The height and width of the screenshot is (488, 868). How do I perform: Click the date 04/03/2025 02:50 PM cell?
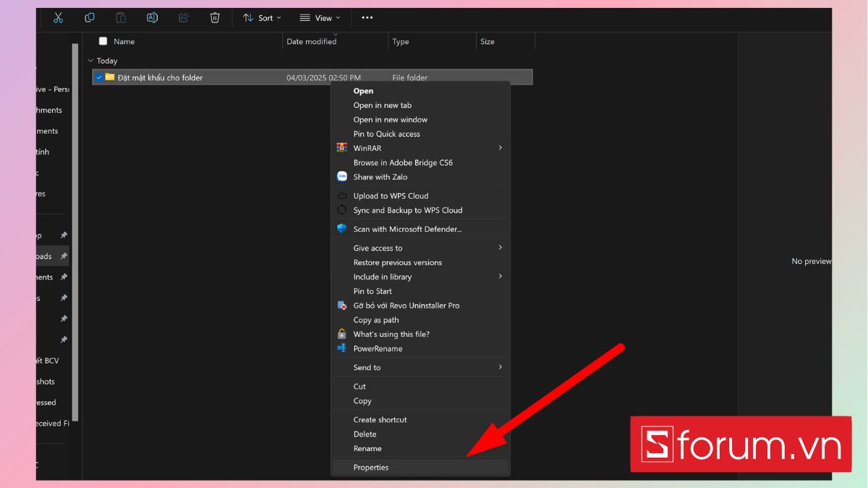(323, 77)
